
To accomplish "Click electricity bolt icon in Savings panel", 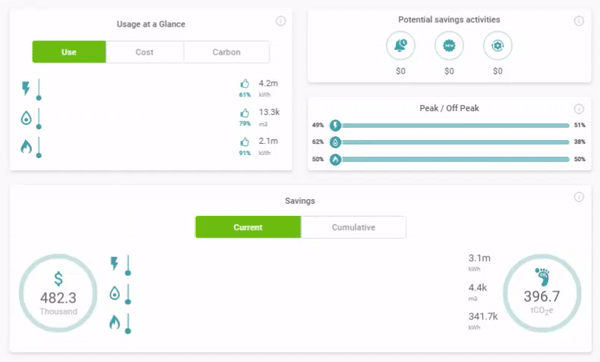I will point(114,263).
